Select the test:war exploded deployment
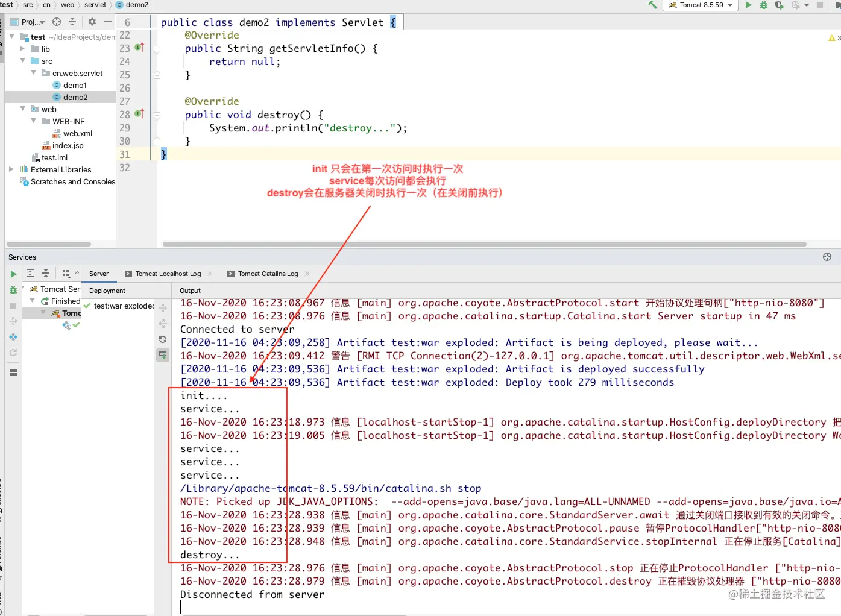 pyautogui.click(x=119, y=306)
